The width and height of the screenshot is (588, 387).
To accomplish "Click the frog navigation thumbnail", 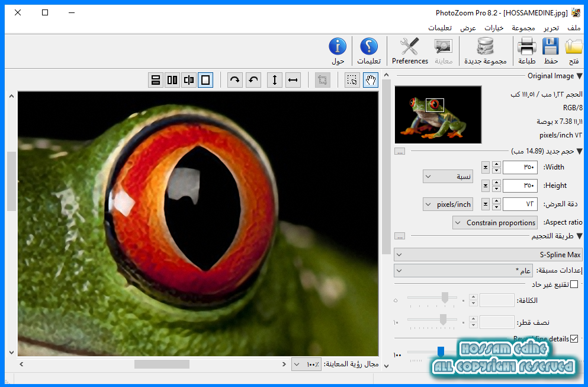I will point(438,114).
